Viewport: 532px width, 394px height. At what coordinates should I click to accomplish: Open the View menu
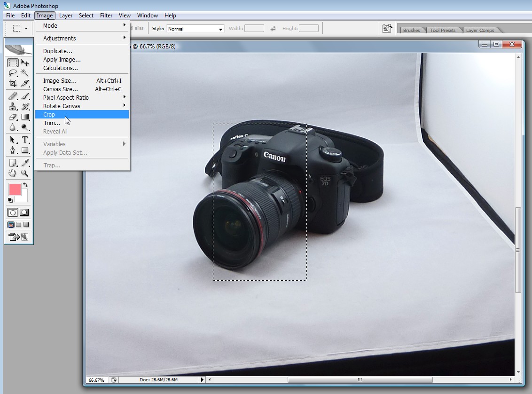(x=125, y=15)
